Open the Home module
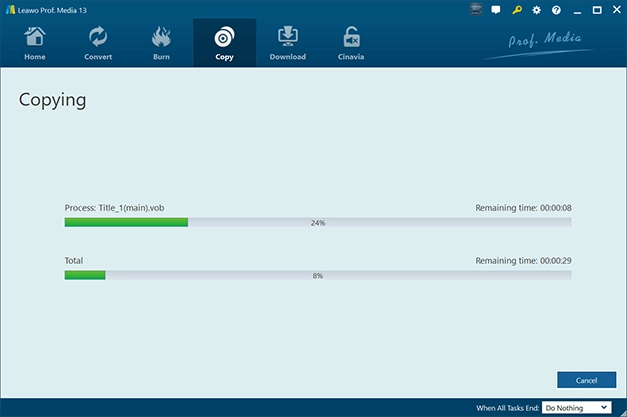627x417 pixels. [35, 43]
